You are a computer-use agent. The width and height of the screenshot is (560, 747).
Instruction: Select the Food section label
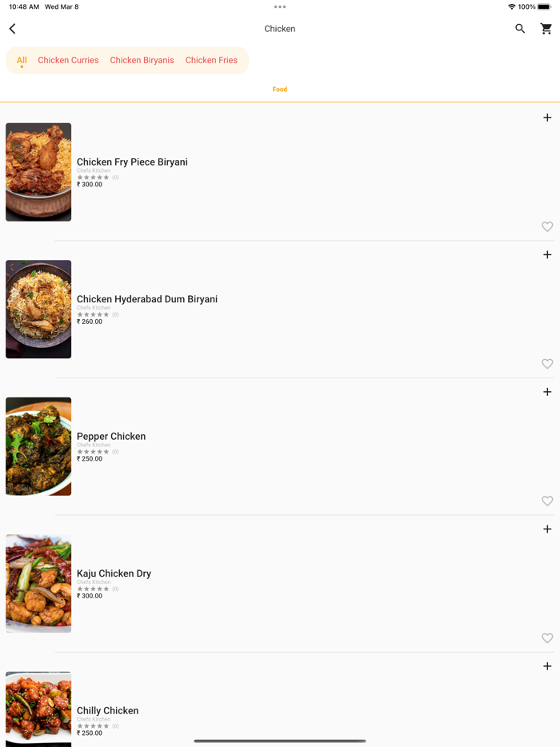280,90
